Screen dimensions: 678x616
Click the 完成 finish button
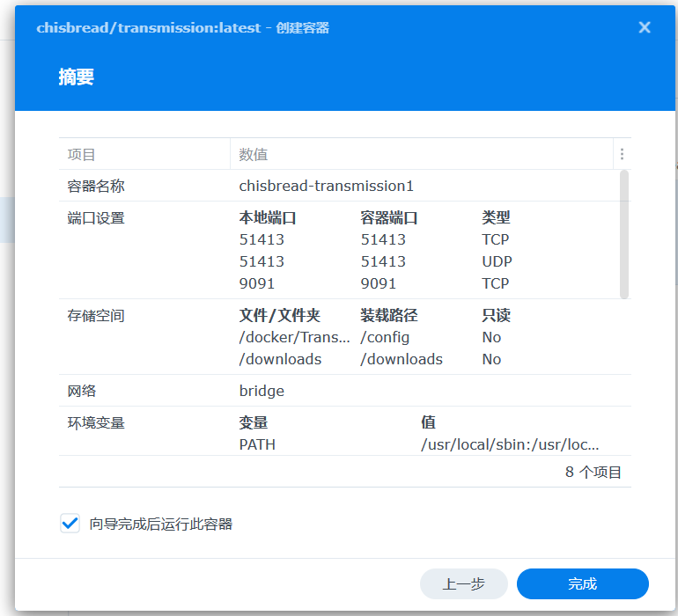tap(582, 584)
